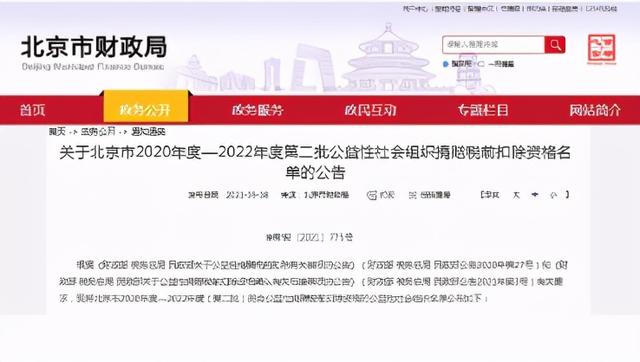640x362 pixels.
Task: Click the 政务公开 breadcrumb link
Action: point(98,132)
